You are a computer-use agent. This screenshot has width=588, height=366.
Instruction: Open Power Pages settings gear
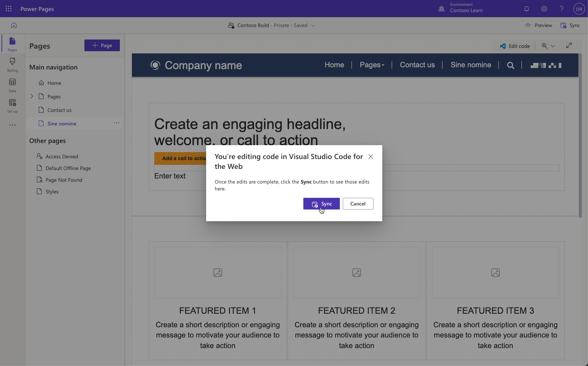pyautogui.click(x=544, y=8)
